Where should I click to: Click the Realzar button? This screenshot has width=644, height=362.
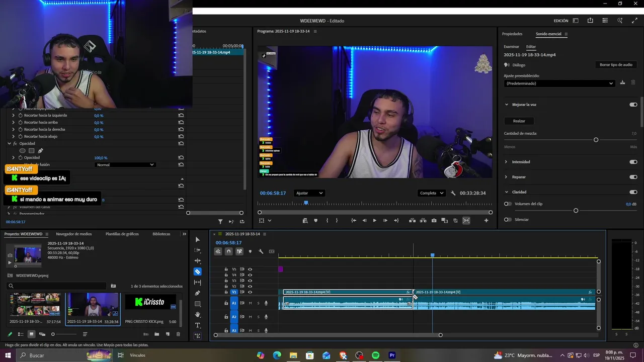click(x=519, y=121)
